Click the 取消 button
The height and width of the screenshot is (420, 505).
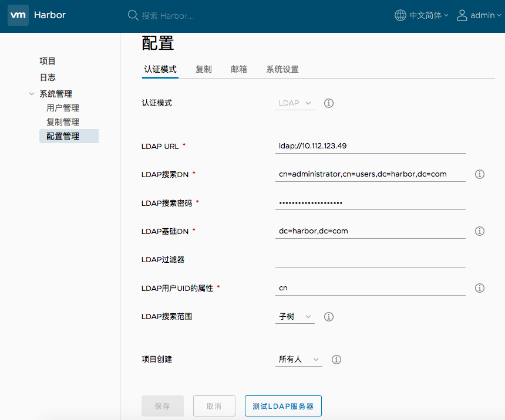pos(214,406)
